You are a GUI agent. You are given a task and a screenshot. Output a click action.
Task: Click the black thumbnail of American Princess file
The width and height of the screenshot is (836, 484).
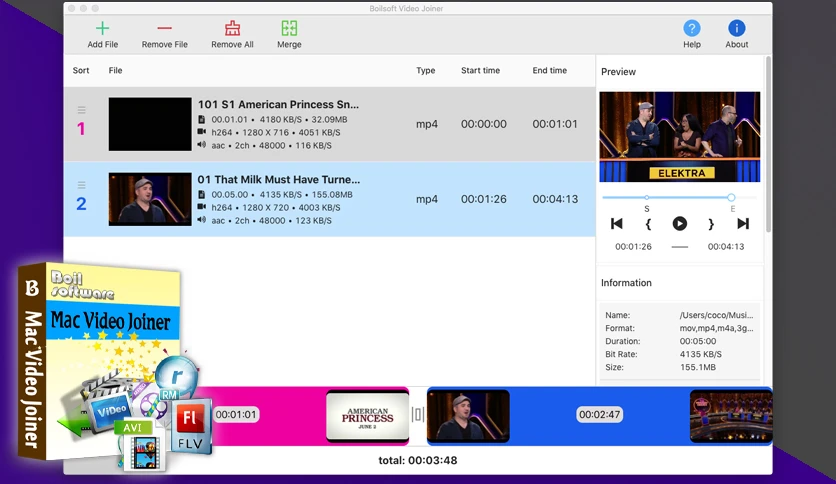click(x=150, y=124)
